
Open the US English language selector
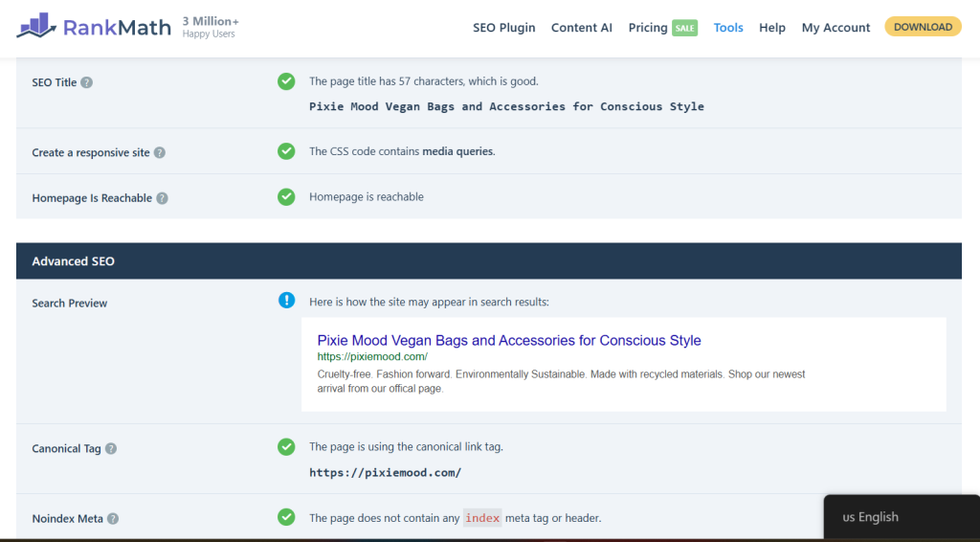tap(870, 517)
